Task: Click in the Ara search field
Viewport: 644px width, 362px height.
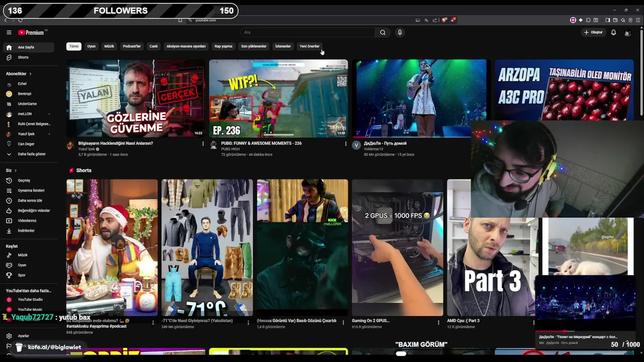Action: tap(308, 32)
